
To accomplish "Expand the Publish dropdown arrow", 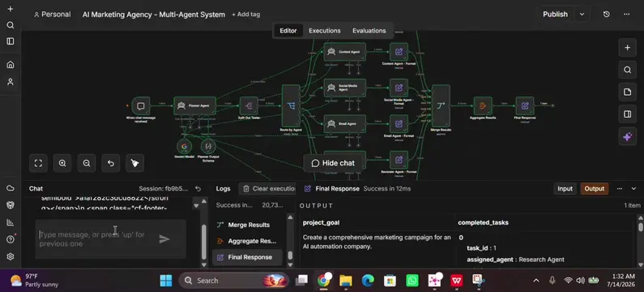I will [582, 14].
